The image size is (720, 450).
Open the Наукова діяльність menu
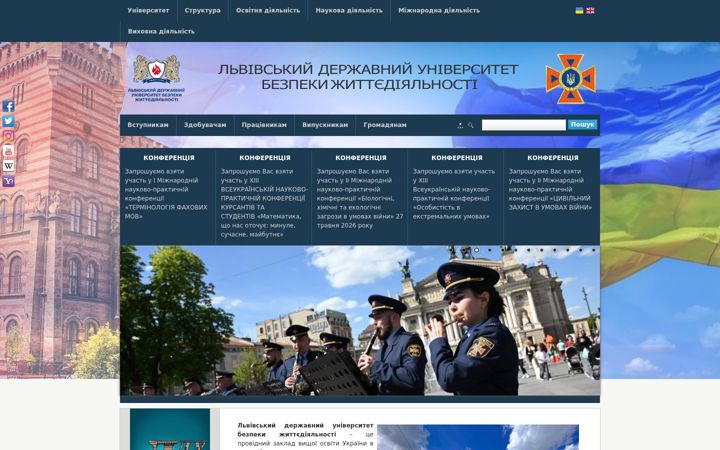pyautogui.click(x=349, y=11)
